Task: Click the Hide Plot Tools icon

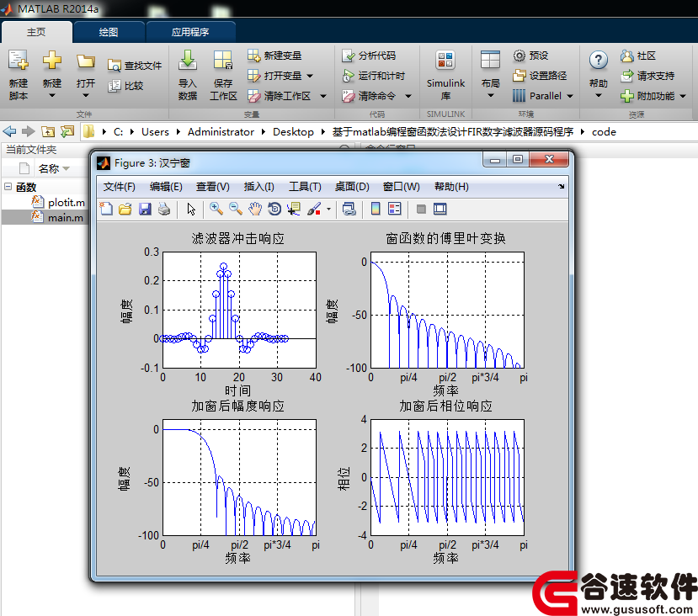Action: click(421, 209)
